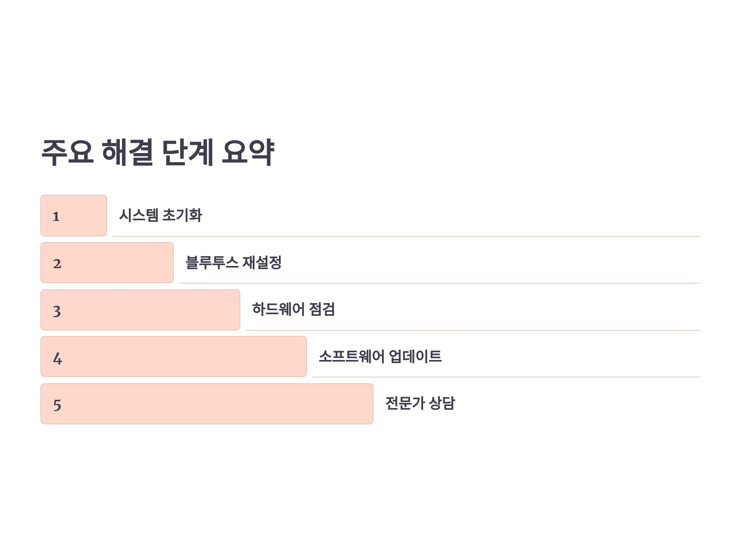The height and width of the screenshot is (560, 747).
Task: Select the '소프트웨어 업데이트' label
Action: coord(380,356)
